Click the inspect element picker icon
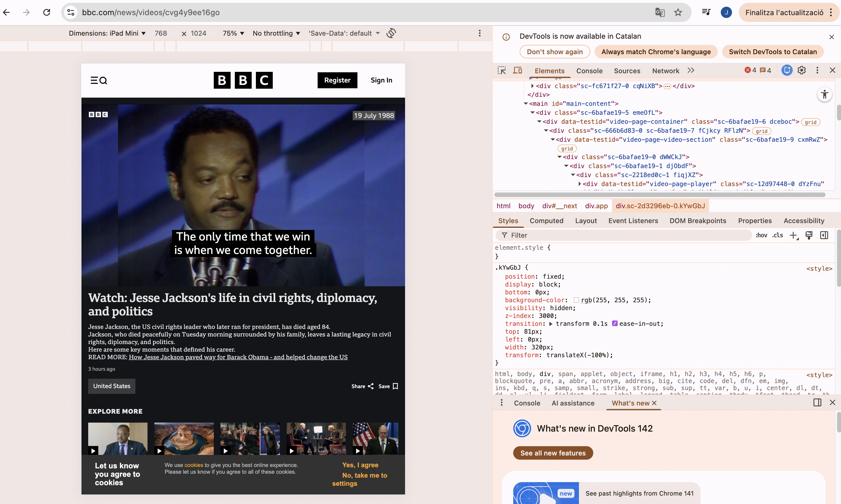 pyautogui.click(x=502, y=70)
